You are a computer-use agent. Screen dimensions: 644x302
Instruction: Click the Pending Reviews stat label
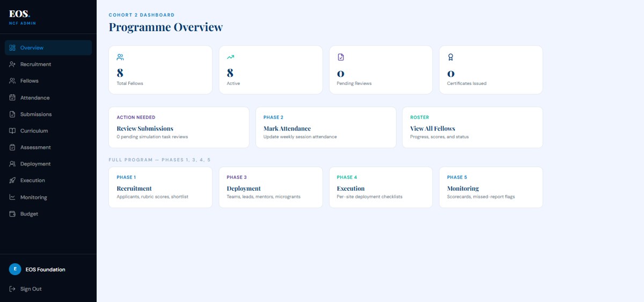[x=354, y=84]
